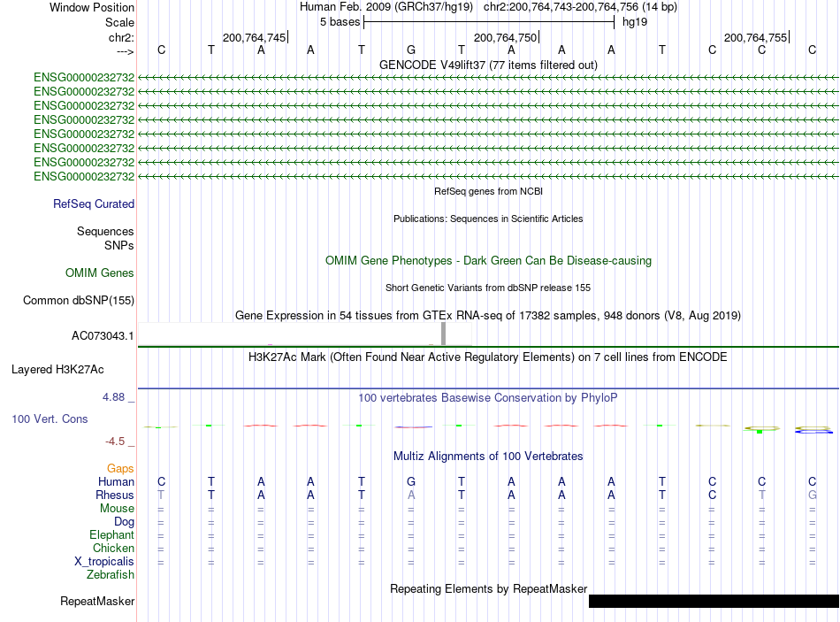This screenshot has width=840, height=622.
Task: Open 100 vertebrates Basewise Conservation by PhyloP title
Action: (x=488, y=398)
